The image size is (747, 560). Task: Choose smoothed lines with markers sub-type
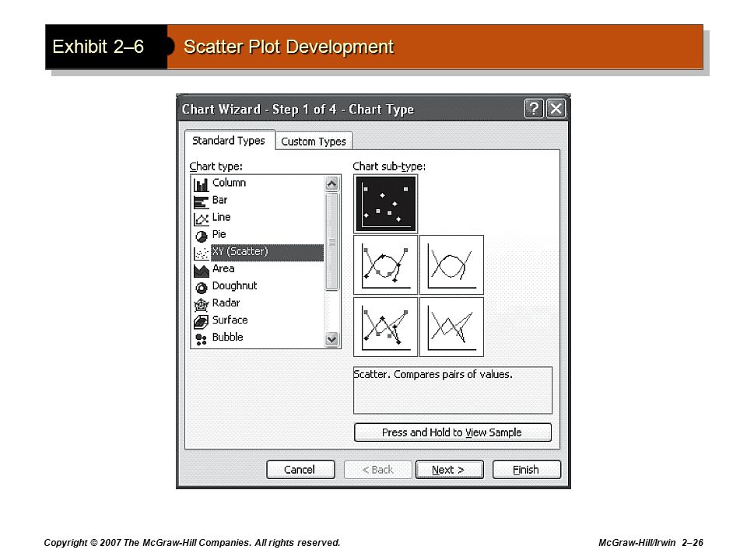coord(385,264)
